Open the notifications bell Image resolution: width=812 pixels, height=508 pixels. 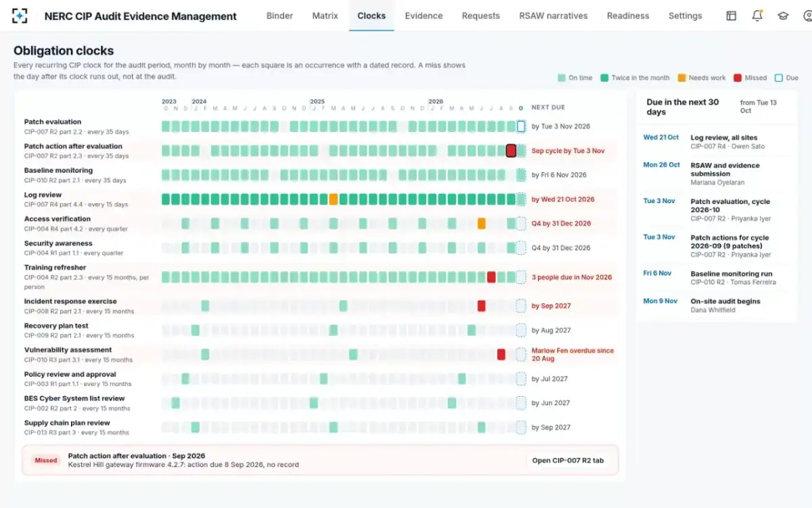[757, 16]
